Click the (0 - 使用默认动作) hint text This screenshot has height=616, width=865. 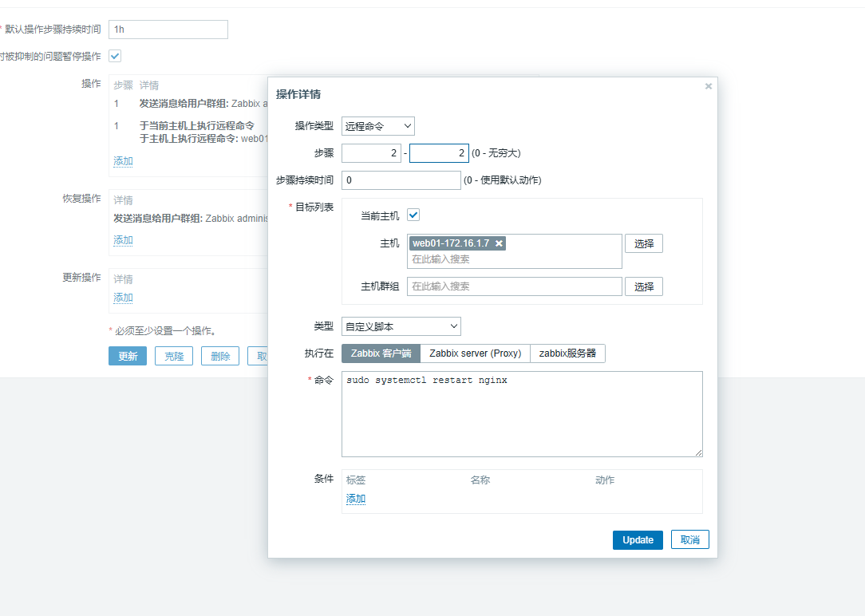tap(503, 180)
